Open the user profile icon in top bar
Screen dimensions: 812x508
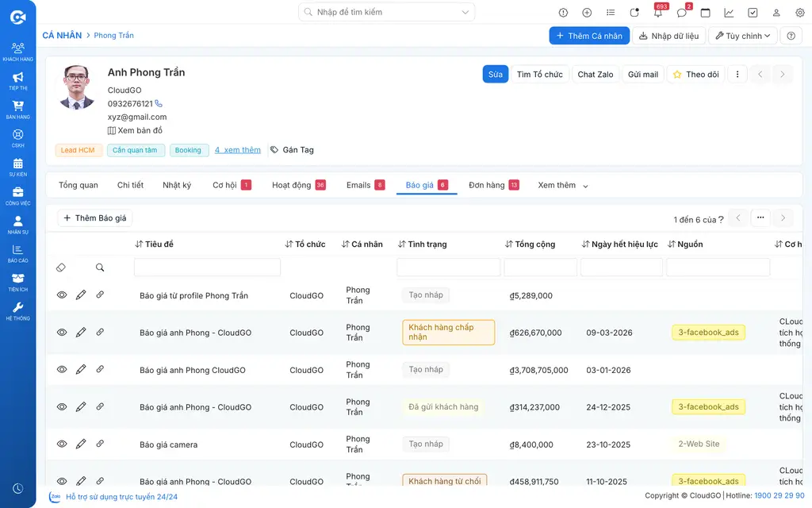click(x=776, y=13)
